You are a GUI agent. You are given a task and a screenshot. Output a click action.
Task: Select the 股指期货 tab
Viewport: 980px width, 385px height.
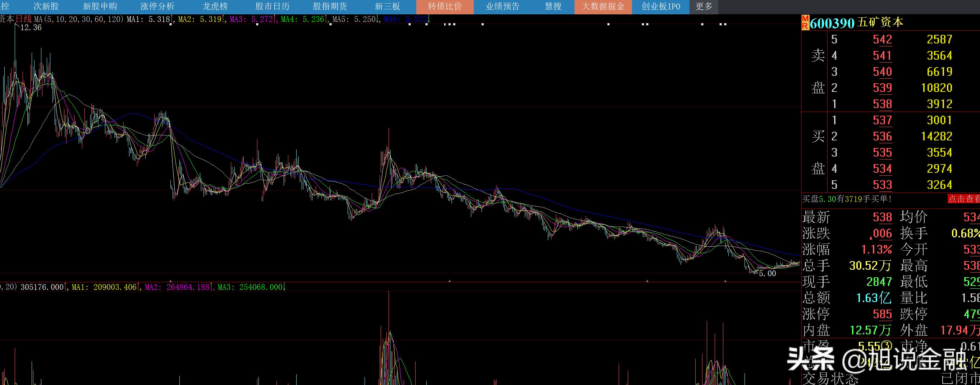330,6
